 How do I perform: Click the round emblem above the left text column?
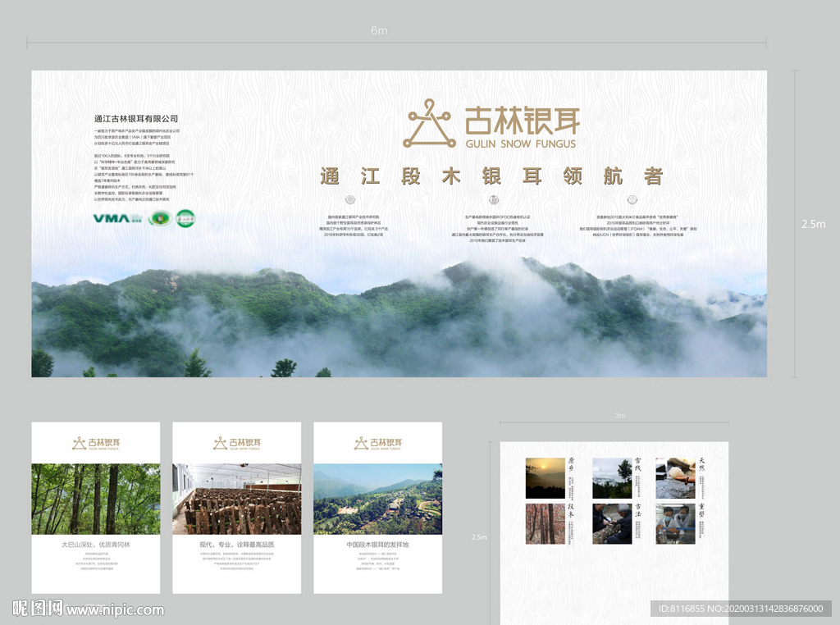click(350, 200)
